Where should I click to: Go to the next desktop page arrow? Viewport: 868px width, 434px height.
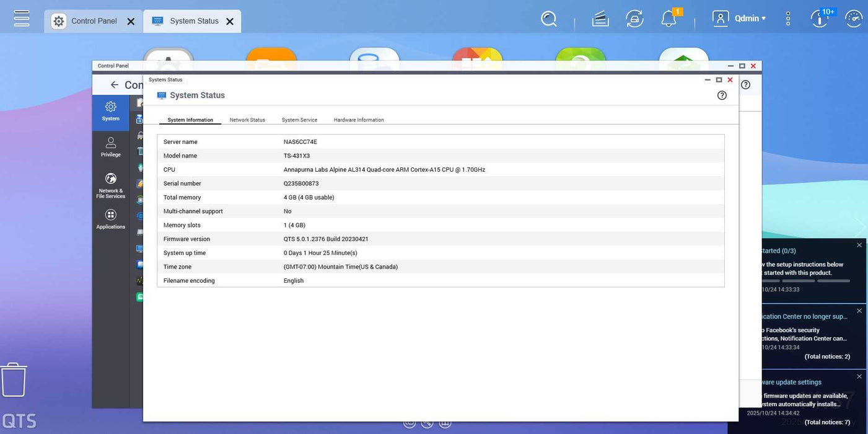(860, 228)
